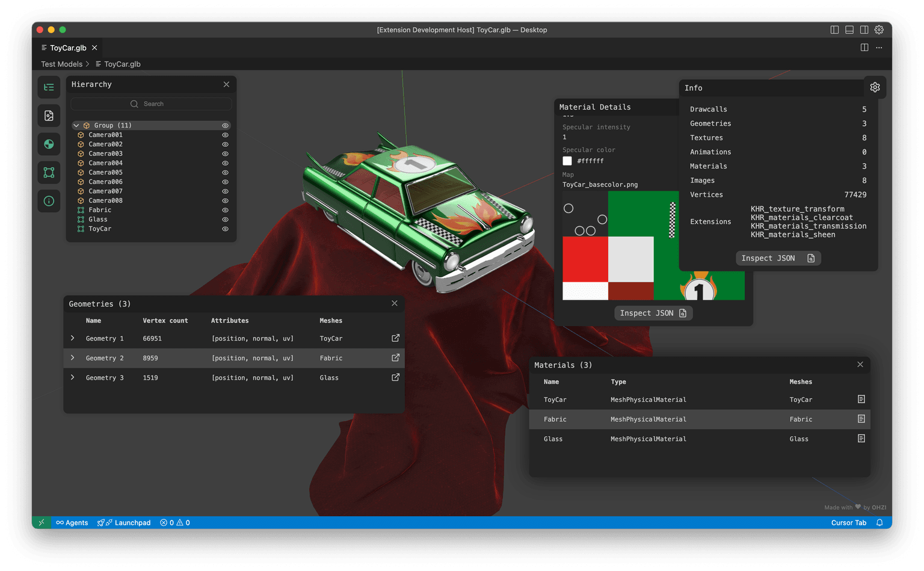Open the Materials pie-chart sidebar icon
Viewport: 924px width, 571px height.
pyautogui.click(x=49, y=144)
